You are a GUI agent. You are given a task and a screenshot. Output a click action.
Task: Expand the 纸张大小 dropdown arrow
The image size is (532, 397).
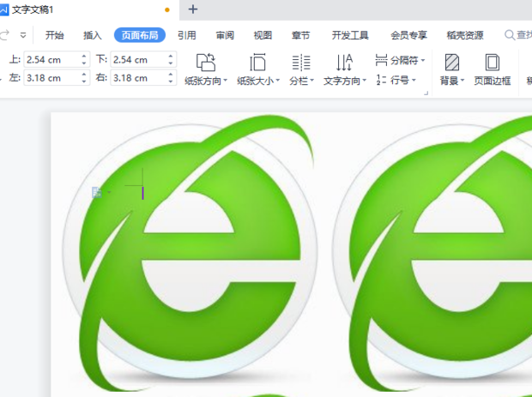[277, 81]
